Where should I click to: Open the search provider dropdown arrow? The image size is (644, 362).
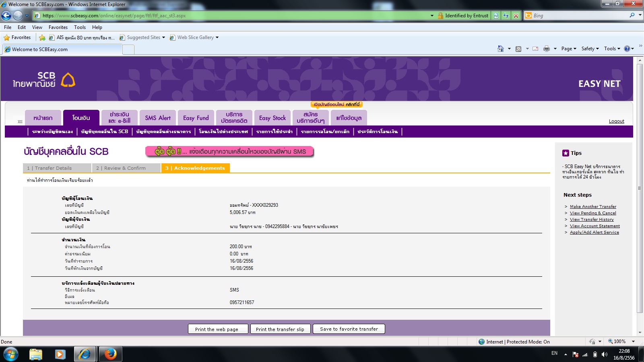(x=640, y=15)
